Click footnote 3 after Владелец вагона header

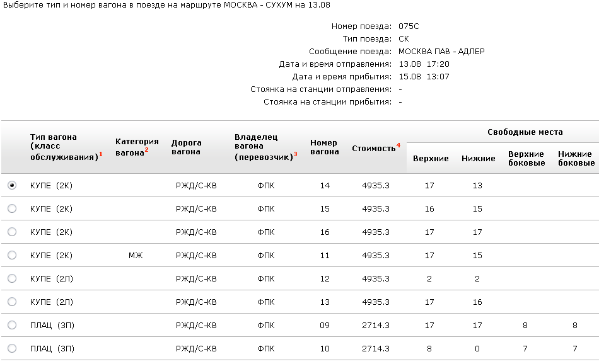coord(295,154)
